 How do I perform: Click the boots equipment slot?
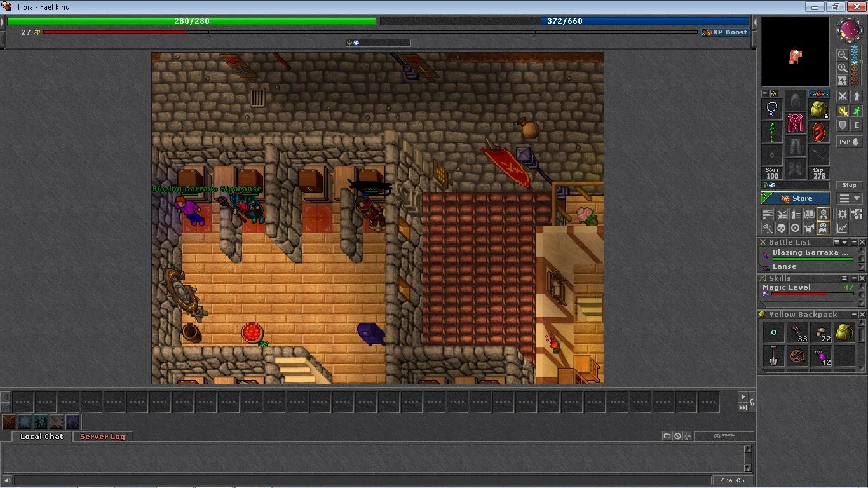point(796,169)
